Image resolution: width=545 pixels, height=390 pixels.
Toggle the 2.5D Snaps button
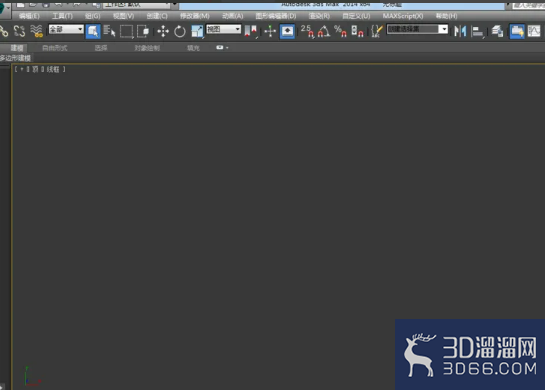(307, 31)
